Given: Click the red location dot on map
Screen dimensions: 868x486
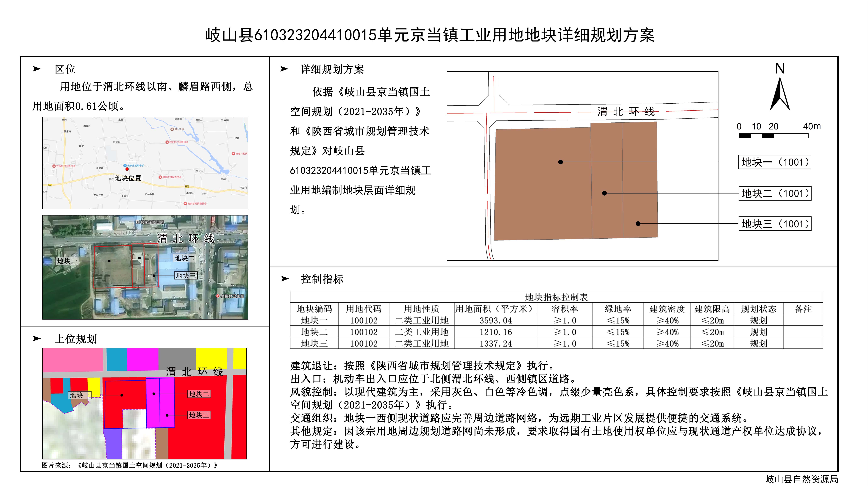Looking at the screenshot, I should click(x=127, y=169).
